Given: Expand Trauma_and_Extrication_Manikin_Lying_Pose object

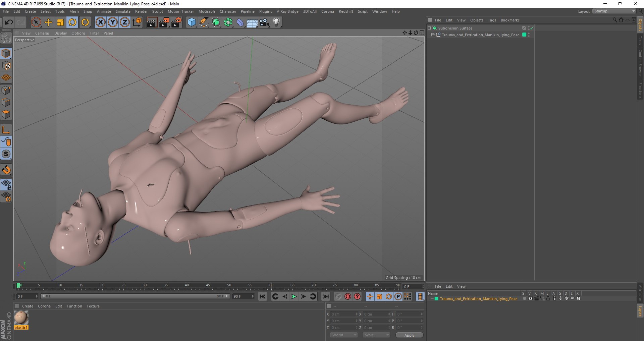Looking at the screenshot, I should click(x=433, y=35).
